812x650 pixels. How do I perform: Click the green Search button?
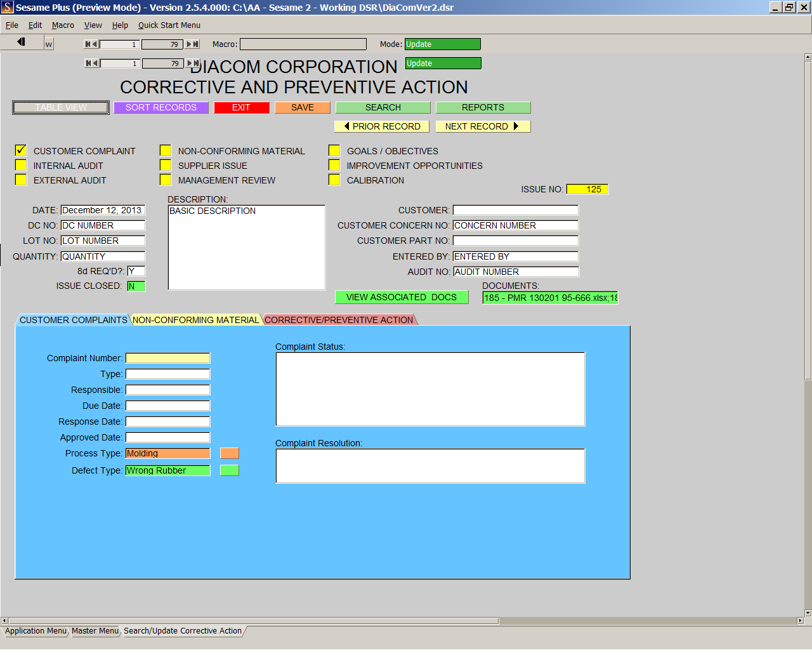click(x=383, y=108)
